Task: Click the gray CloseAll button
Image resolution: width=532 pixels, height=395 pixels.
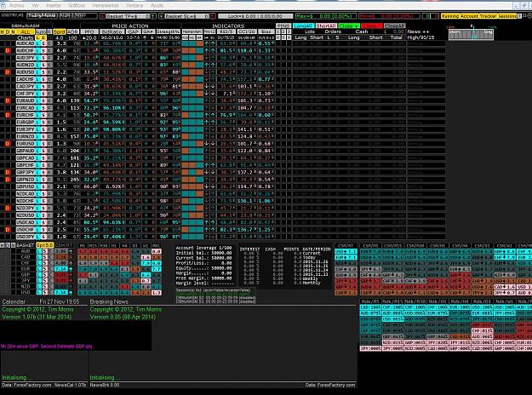Action: pyautogui.click(x=395, y=26)
